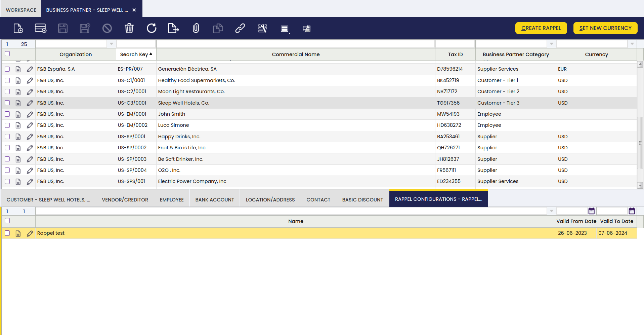Open the Currency filter dropdown
This screenshot has height=335, width=644.
632,44
